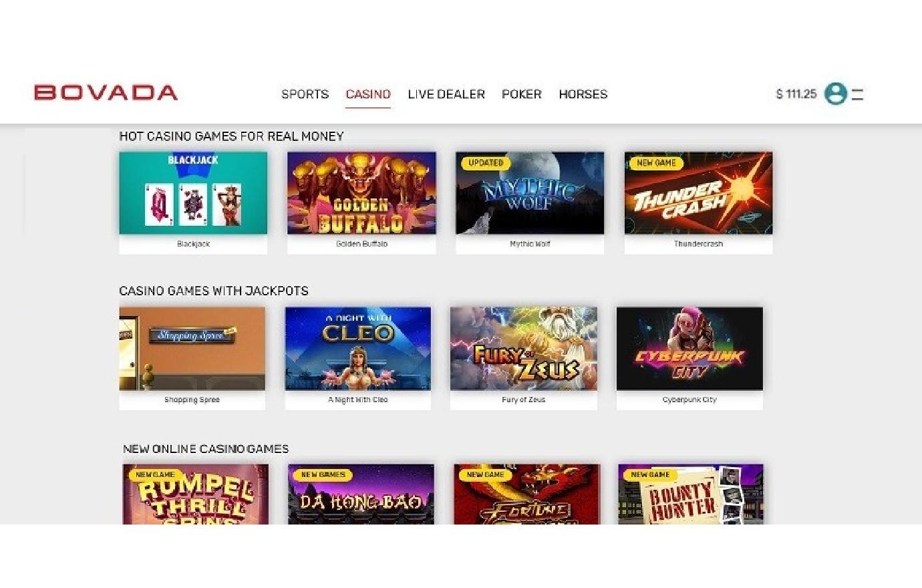
Task: Navigate to Horses
Action: point(583,94)
